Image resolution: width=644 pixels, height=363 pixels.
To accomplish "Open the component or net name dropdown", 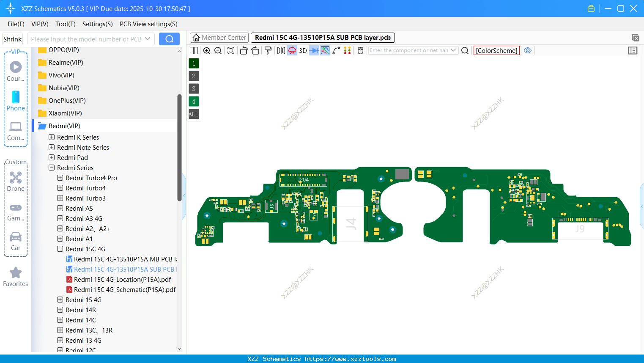I will point(453,50).
